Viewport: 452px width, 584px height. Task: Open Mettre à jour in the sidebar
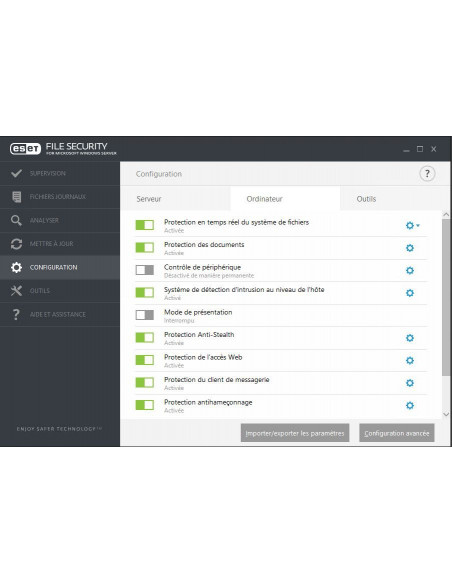pos(60,244)
